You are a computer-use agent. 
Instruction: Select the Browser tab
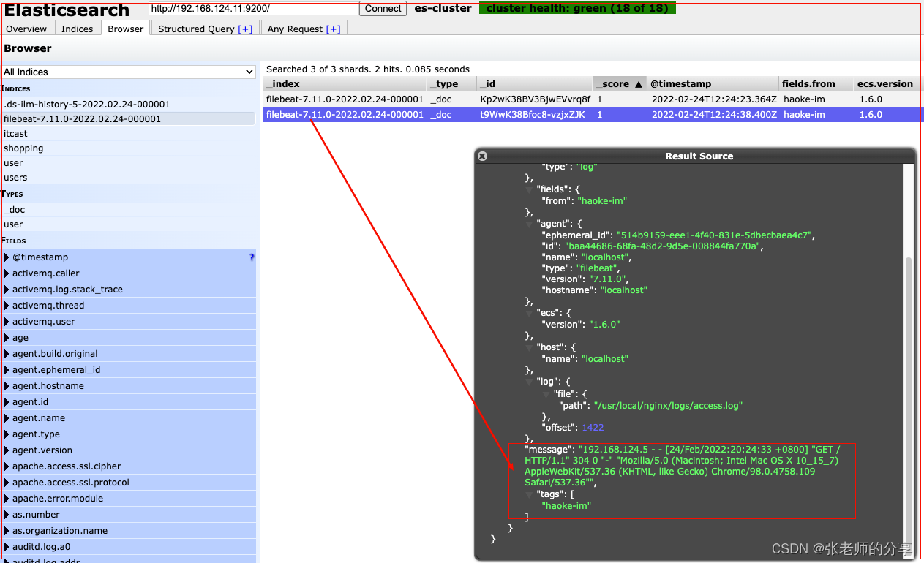(x=126, y=29)
